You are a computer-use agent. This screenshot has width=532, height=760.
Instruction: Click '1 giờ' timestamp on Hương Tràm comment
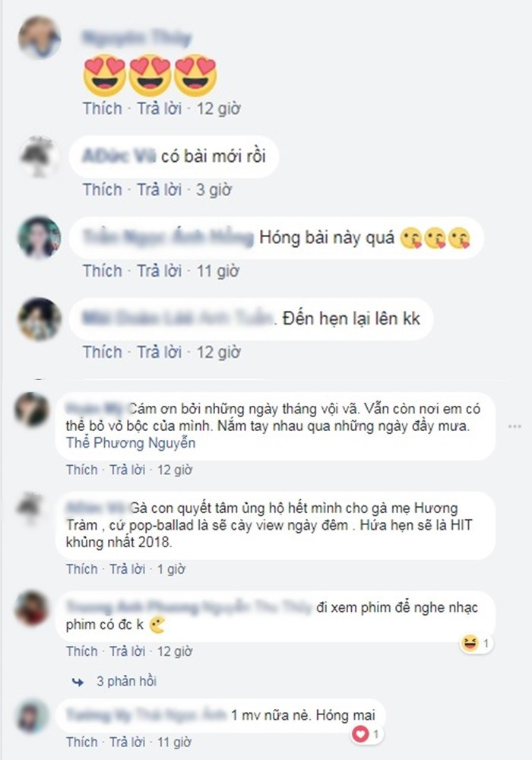[171, 569]
